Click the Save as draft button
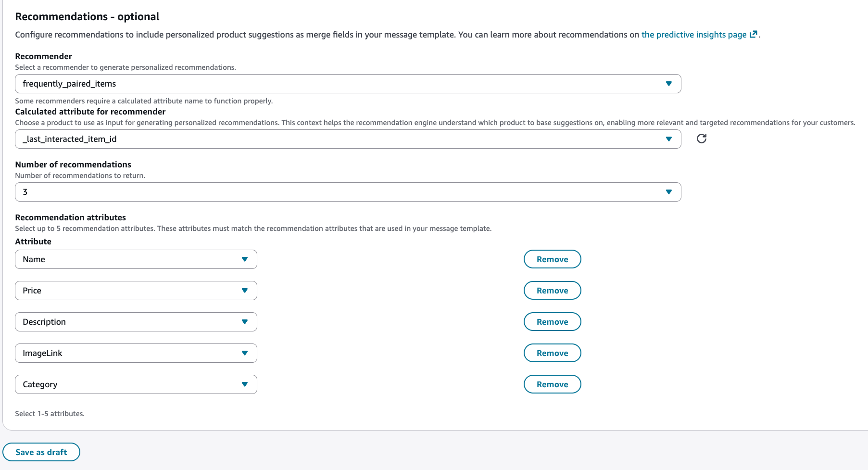This screenshot has height=470, width=868. click(41, 452)
